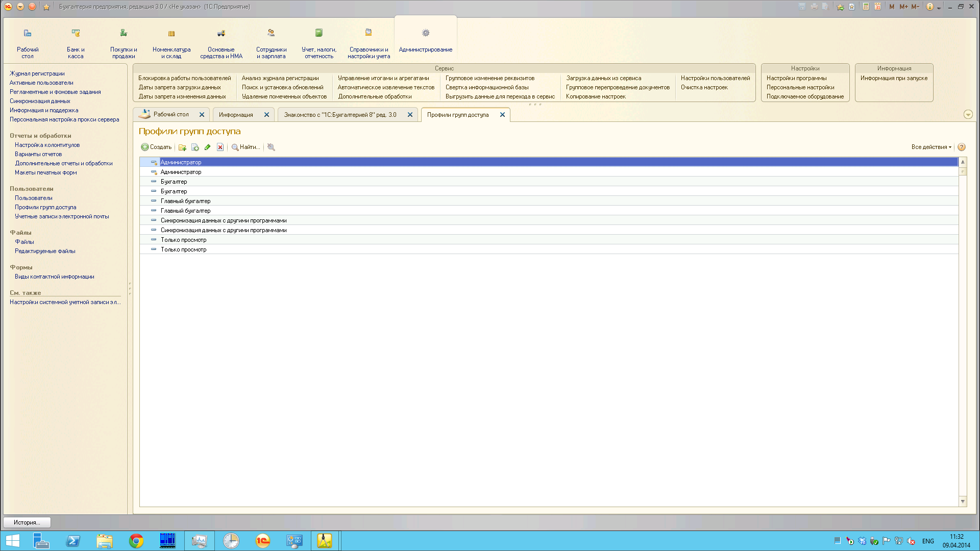This screenshot has height=551, width=980.
Task: Select the Главный бухгалтер profile row
Action: pyautogui.click(x=185, y=201)
